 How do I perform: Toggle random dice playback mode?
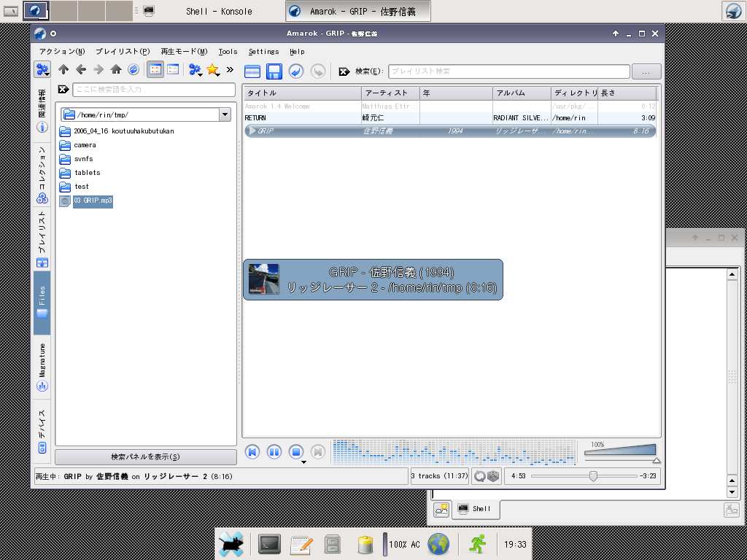click(x=493, y=476)
